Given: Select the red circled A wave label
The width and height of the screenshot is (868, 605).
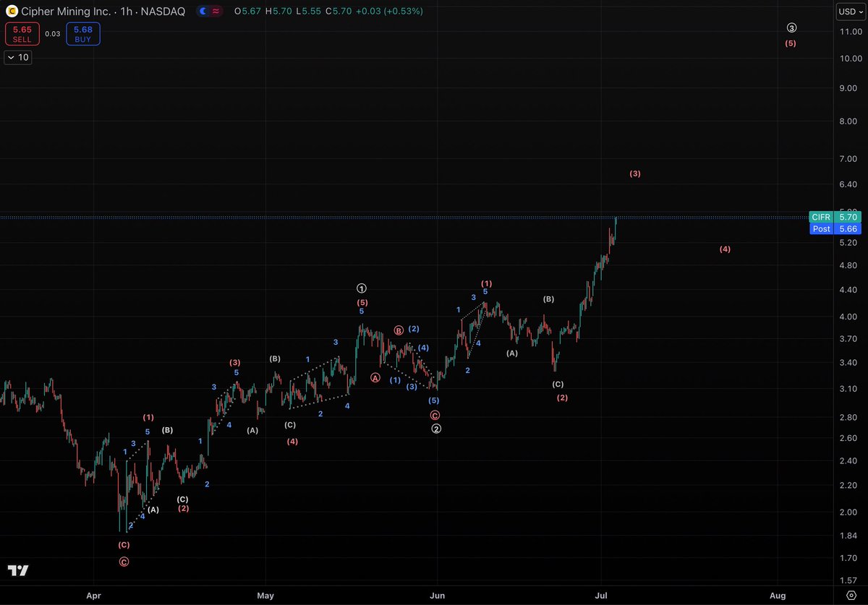Looking at the screenshot, I should pos(375,377).
